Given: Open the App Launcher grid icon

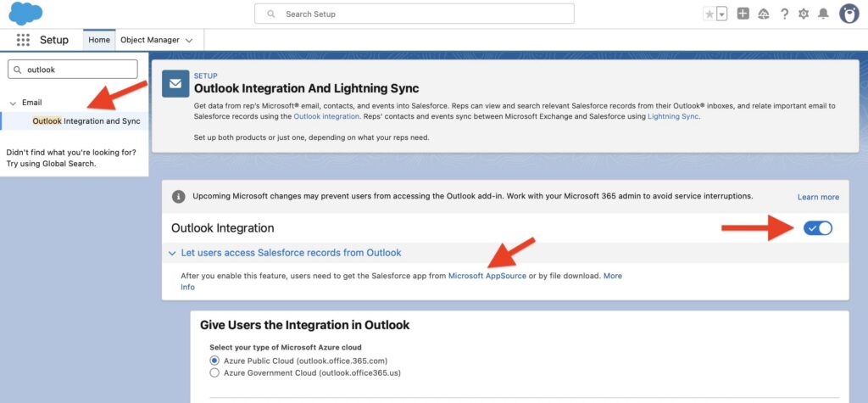Looking at the screenshot, I should [23, 40].
